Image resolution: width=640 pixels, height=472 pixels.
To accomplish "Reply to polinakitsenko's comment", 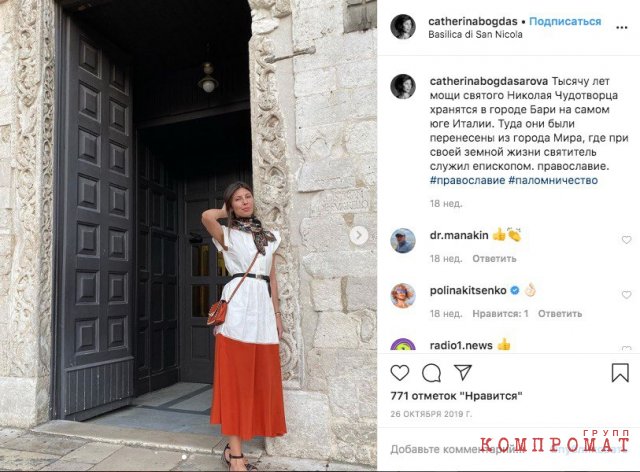I will pos(560,314).
